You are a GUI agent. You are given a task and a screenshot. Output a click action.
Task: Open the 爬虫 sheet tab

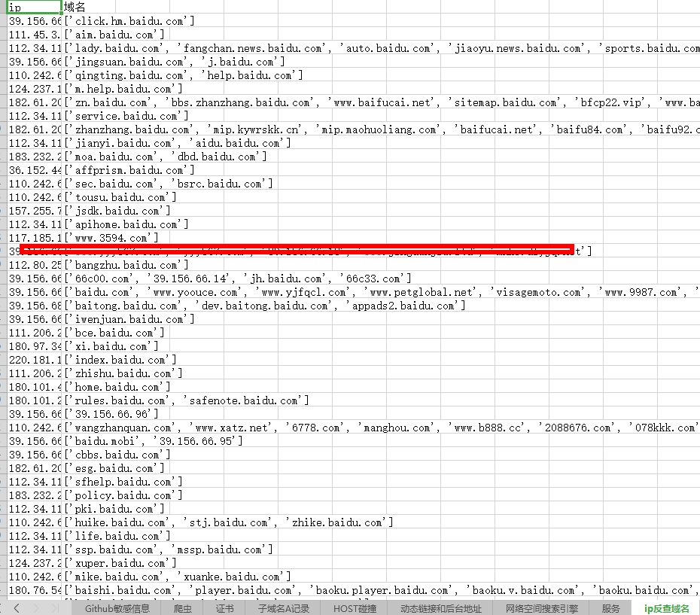click(181, 608)
